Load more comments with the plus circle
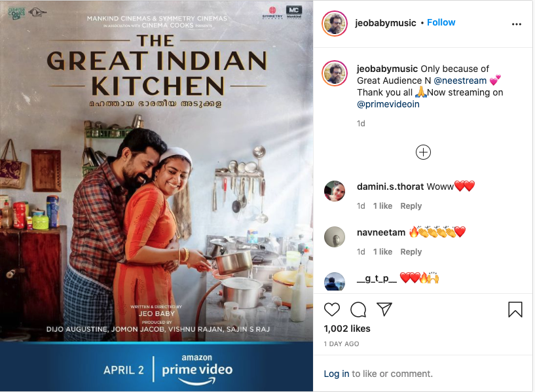This screenshot has height=392, width=535. coord(423,152)
